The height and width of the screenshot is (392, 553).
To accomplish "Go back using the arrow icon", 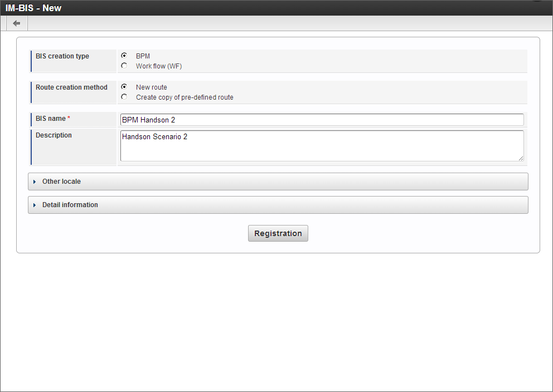I will (x=17, y=23).
